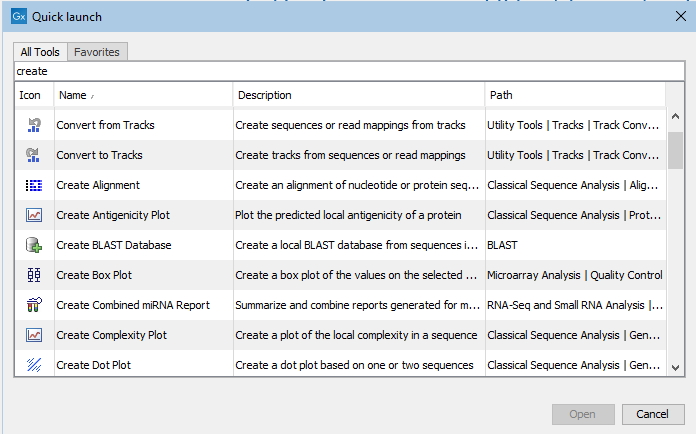Click the vertical scrollbar thumb

tap(675, 150)
